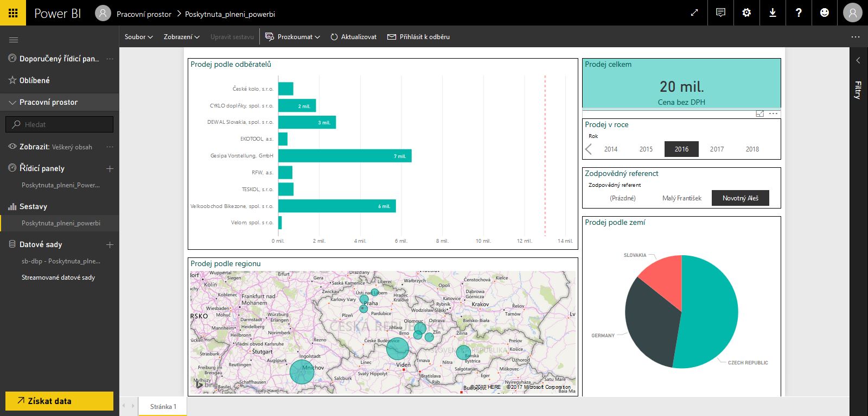Click ellipsis next to Doporučený řídicí panel
The height and width of the screenshot is (416, 868).
(x=110, y=59)
